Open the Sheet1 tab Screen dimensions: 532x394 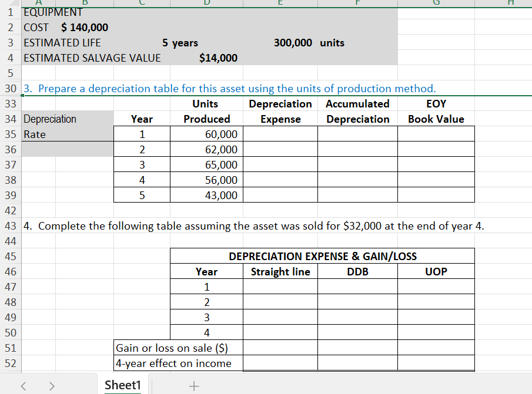[x=122, y=385]
